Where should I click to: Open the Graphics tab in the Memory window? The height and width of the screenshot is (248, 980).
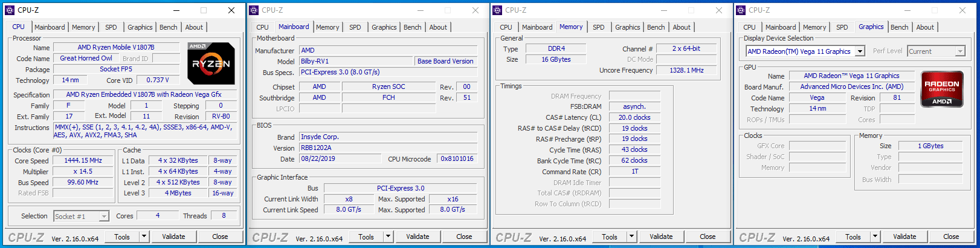click(x=628, y=27)
